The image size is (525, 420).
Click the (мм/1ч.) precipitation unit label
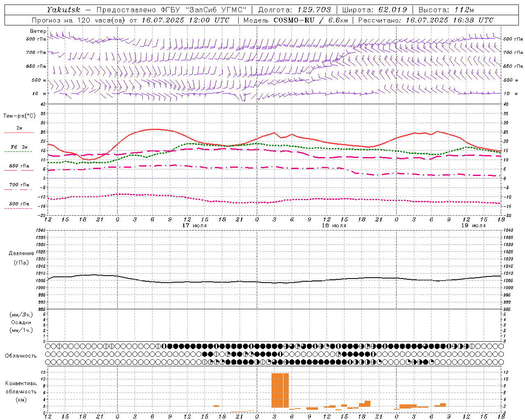(21, 330)
